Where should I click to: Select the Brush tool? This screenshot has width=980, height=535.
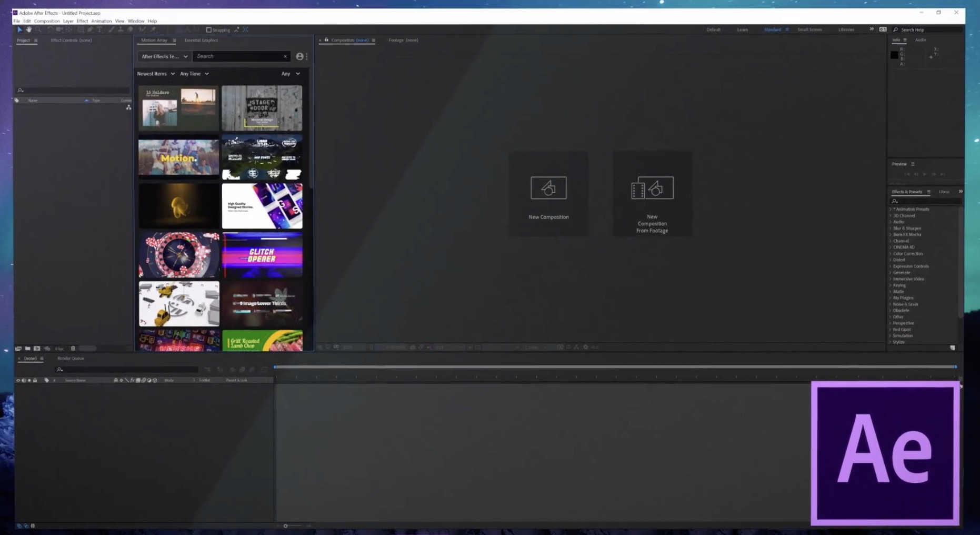pyautogui.click(x=112, y=29)
